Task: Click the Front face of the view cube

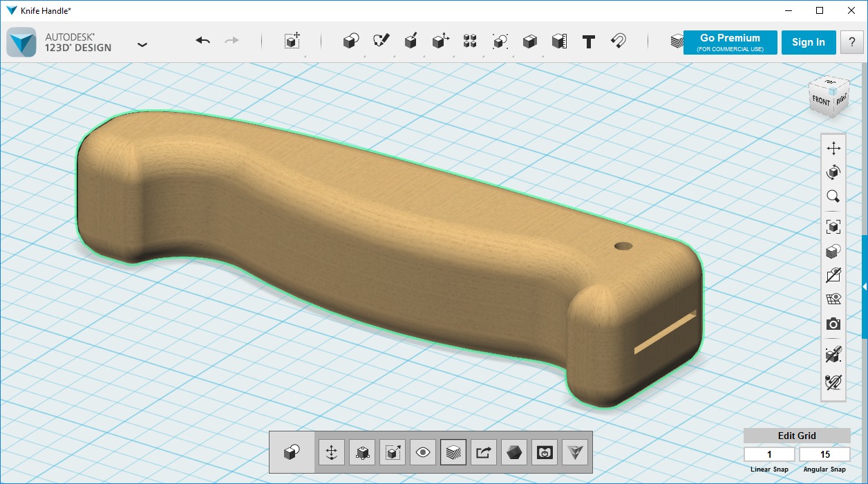Action: tap(821, 100)
